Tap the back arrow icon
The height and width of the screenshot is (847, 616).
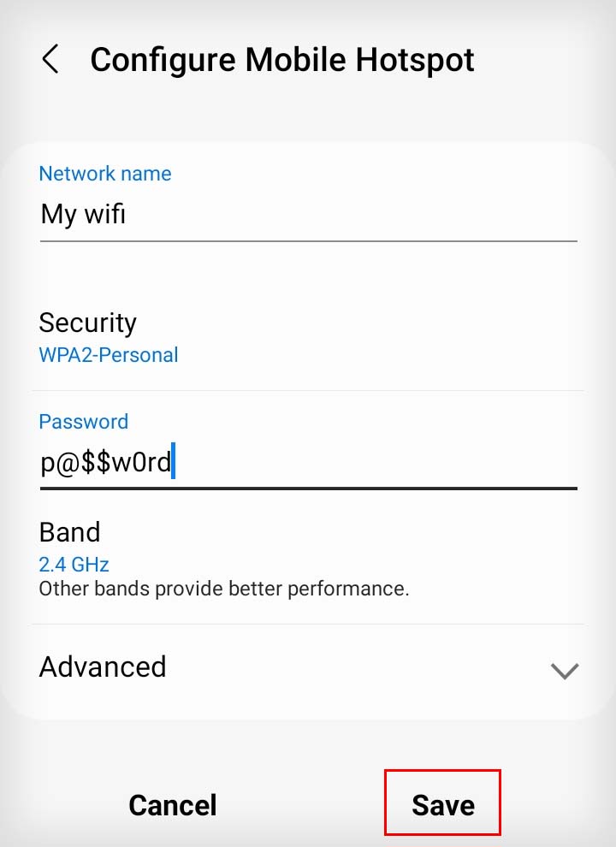pos(50,59)
